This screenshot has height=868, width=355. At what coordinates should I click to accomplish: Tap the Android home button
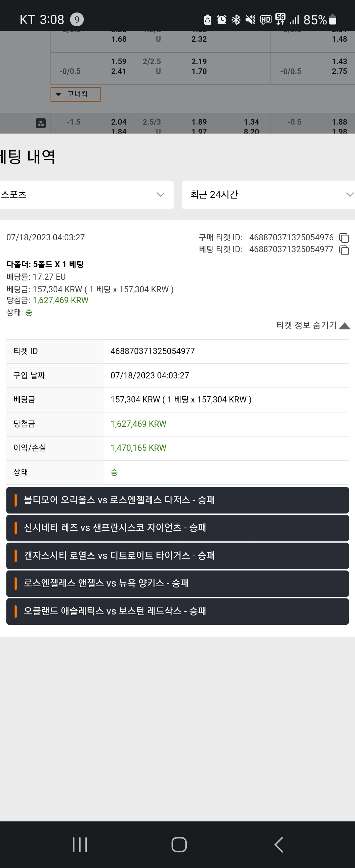click(x=179, y=844)
